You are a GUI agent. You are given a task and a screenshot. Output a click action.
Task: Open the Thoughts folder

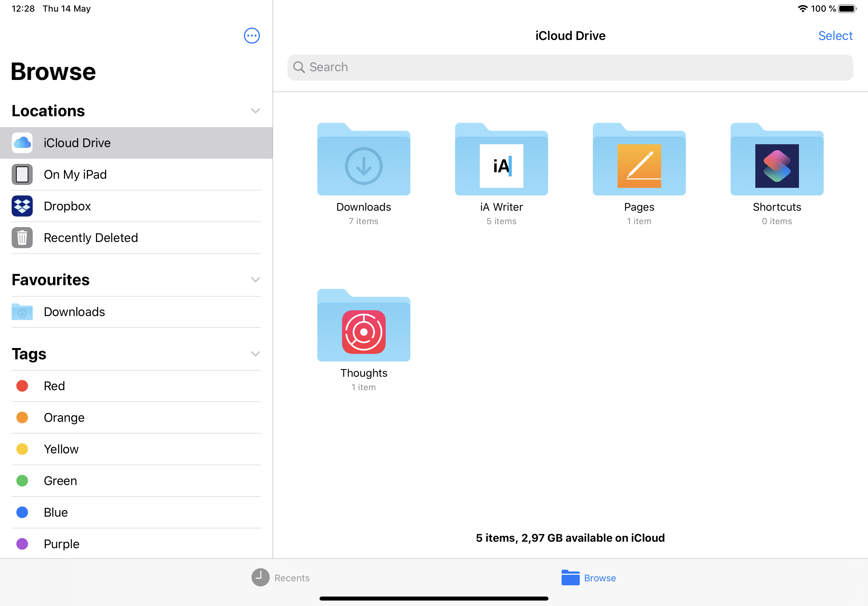coord(364,325)
